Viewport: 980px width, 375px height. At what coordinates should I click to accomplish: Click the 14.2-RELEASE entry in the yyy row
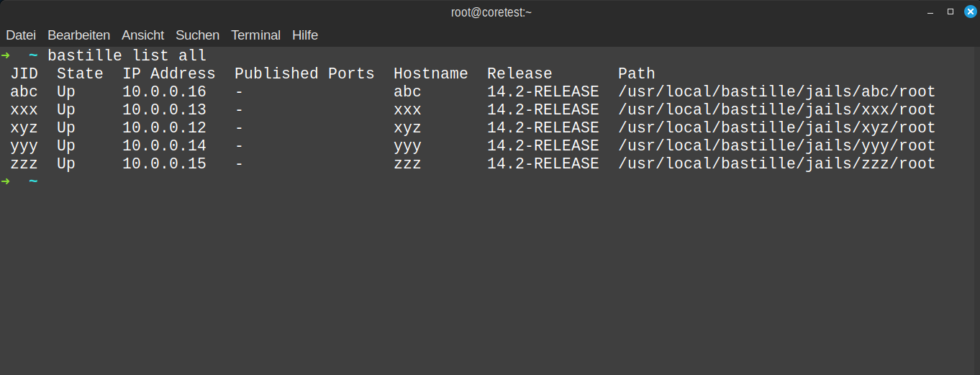tap(543, 145)
